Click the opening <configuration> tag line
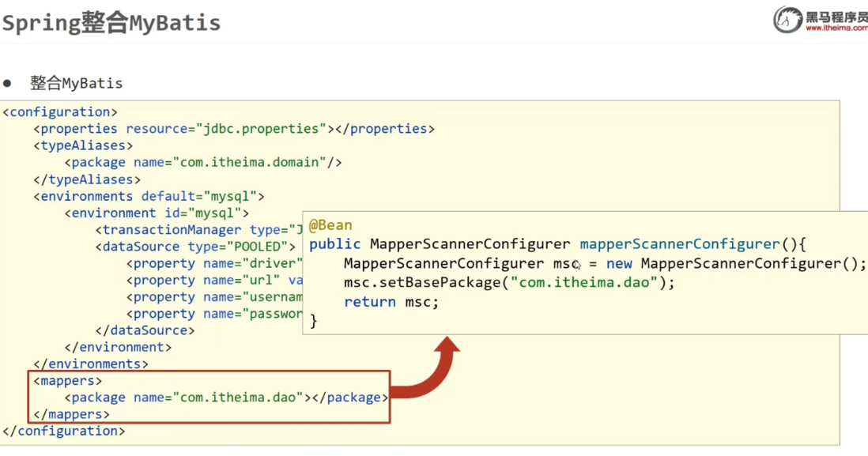 point(60,111)
